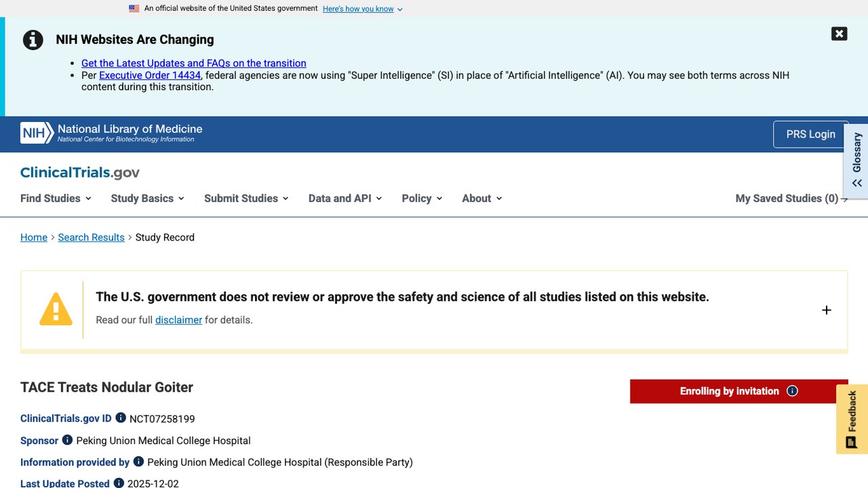This screenshot has height=488, width=868.
Task: Open the Policy menu
Action: [x=422, y=199]
